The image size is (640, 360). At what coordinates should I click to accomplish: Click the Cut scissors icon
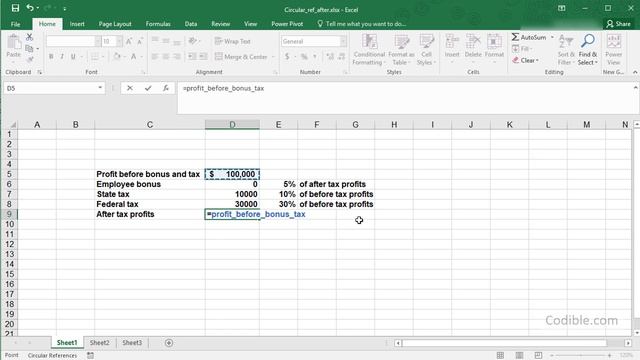pyautogui.click(x=29, y=37)
